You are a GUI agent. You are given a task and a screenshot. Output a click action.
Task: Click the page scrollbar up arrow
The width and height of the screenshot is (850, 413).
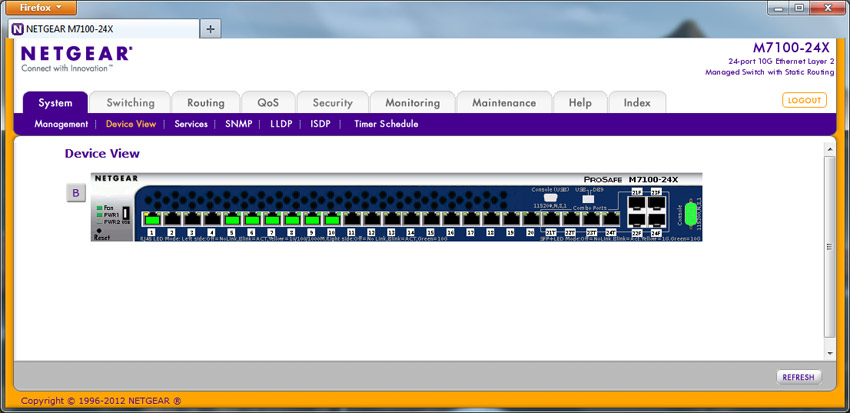(830, 149)
